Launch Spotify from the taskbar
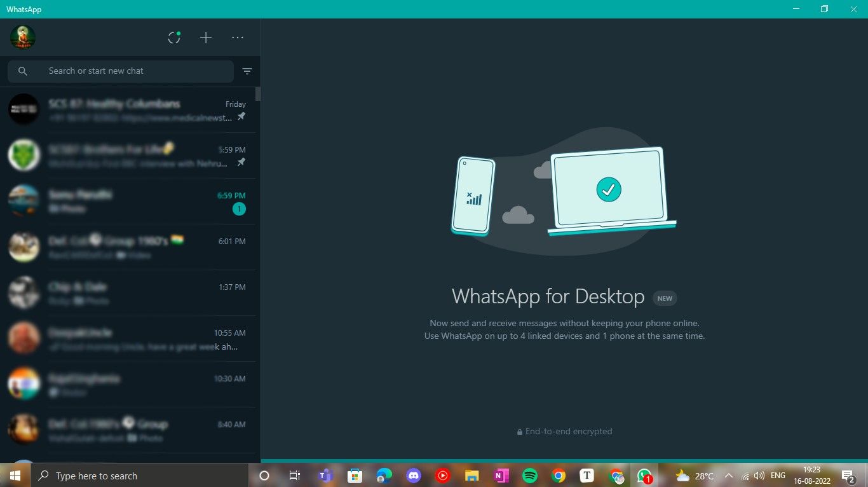The width and height of the screenshot is (868, 487). (529, 476)
